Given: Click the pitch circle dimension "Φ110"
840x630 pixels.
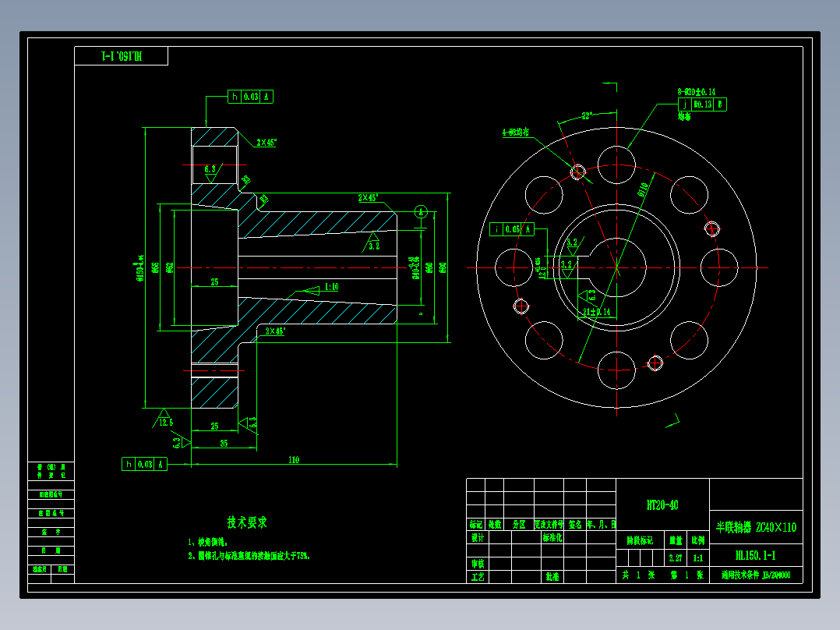Looking at the screenshot, I should 644,189.
